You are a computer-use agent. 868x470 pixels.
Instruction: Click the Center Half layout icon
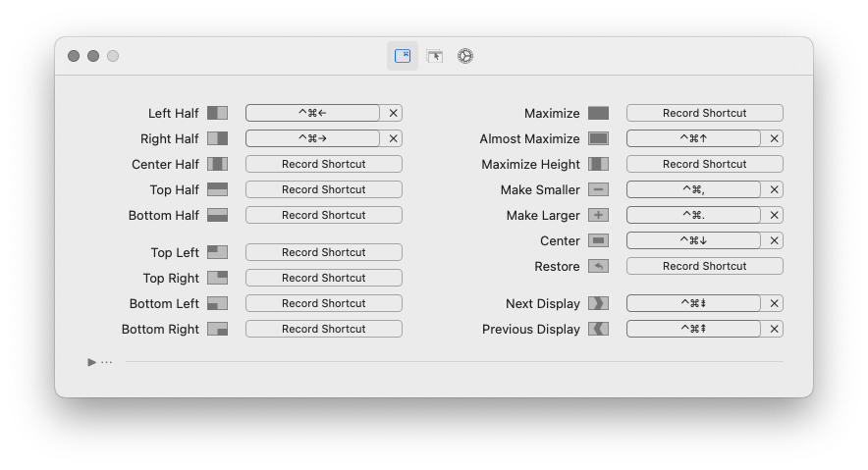(218, 164)
